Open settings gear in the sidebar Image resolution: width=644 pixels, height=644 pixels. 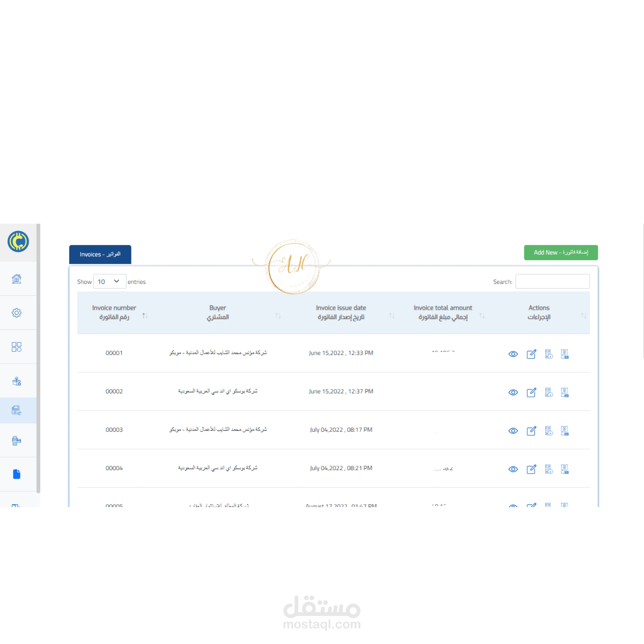click(x=16, y=313)
